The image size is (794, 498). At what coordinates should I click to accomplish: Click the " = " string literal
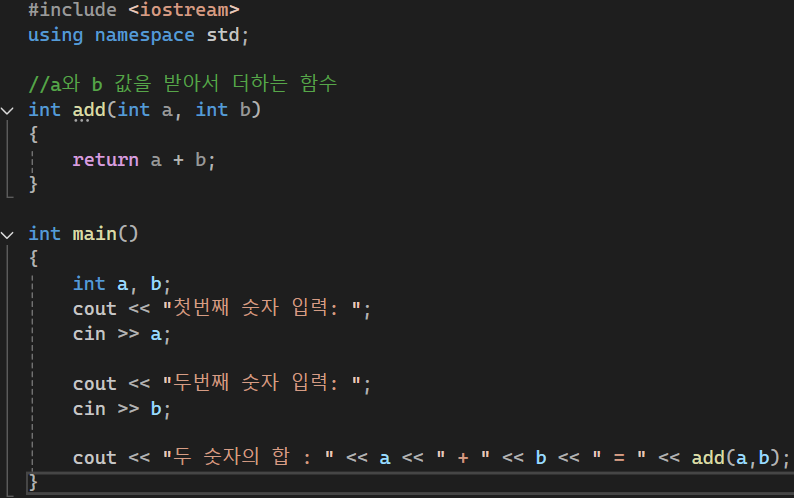click(619, 458)
